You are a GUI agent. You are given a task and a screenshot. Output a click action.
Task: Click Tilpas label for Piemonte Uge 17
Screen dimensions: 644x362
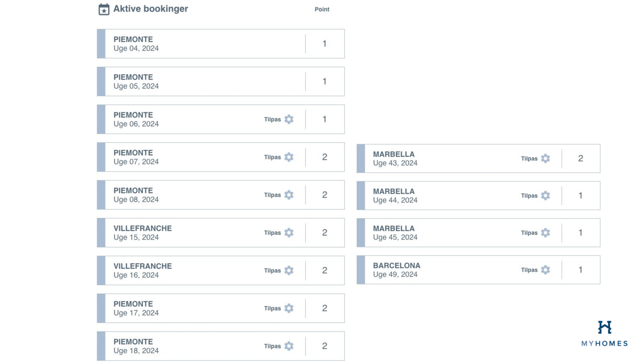click(x=272, y=309)
